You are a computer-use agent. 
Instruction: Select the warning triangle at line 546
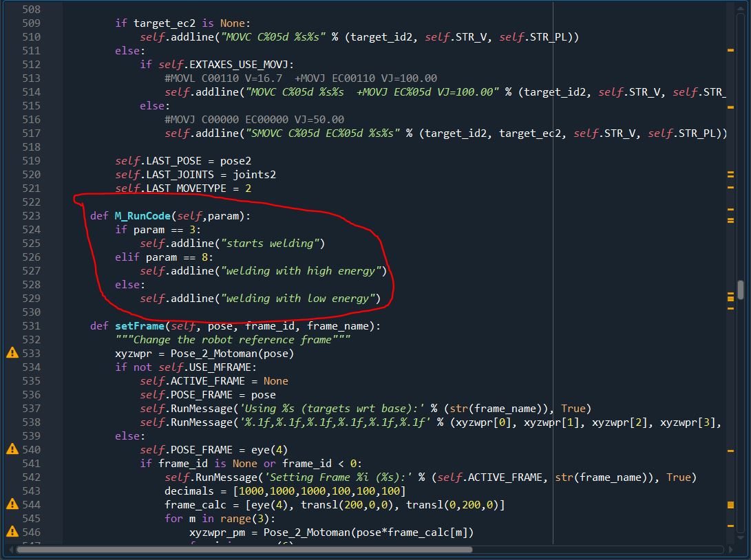coord(12,532)
